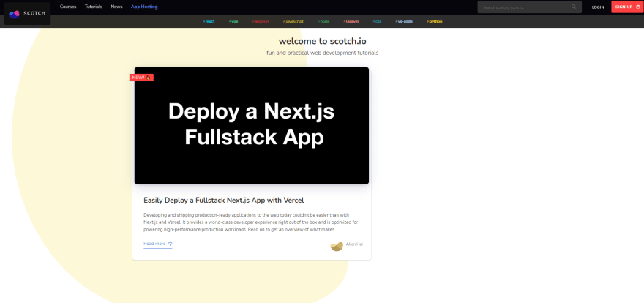
Task: Click the NEW! badge on the article
Action: (142, 78)
